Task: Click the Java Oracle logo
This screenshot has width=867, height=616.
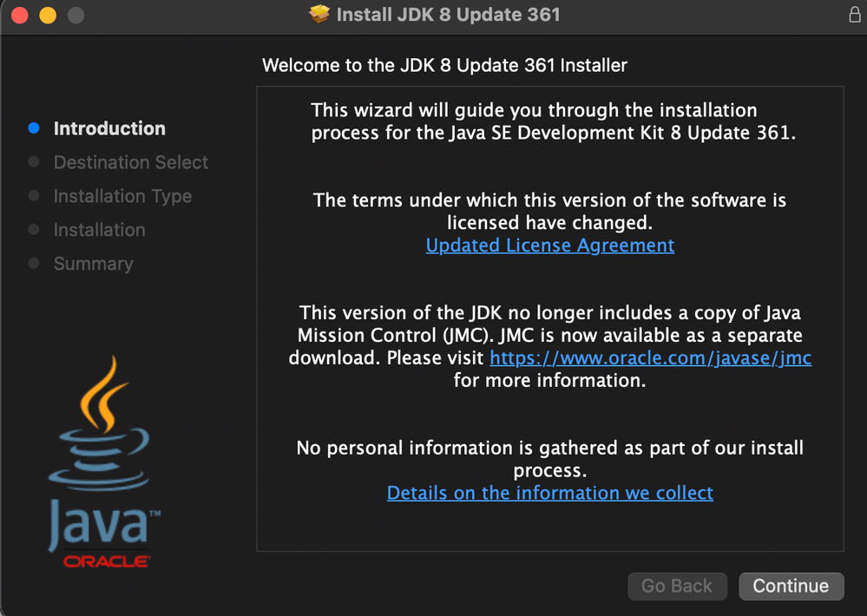Action: click(x=103, y=462)
